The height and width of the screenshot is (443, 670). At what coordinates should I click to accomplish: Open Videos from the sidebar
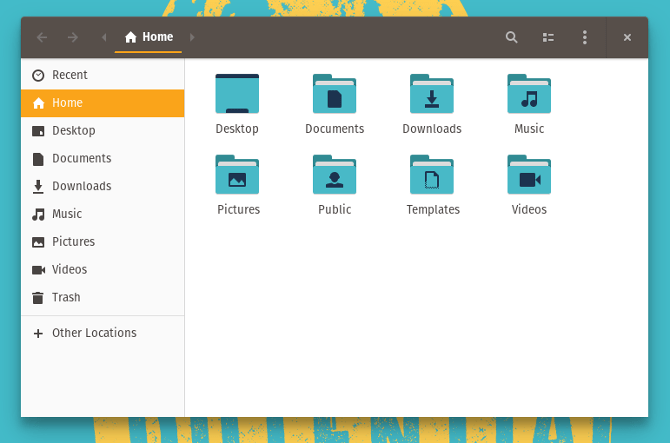coord(103,270)
